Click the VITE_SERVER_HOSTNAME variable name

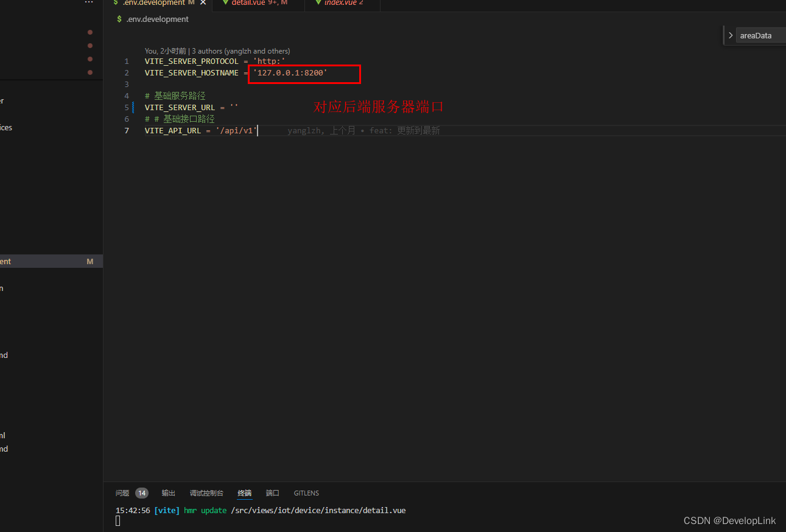[192, 73]
